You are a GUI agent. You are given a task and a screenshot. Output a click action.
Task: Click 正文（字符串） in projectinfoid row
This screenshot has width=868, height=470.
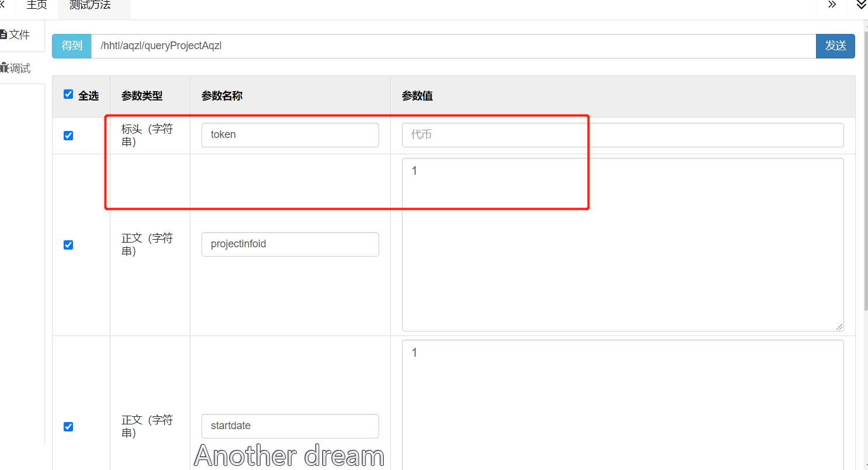coord(147,244)
